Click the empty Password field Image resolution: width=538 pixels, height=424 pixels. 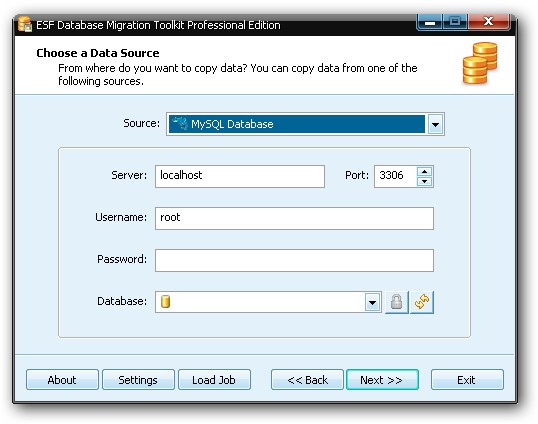tap(294, 260)
